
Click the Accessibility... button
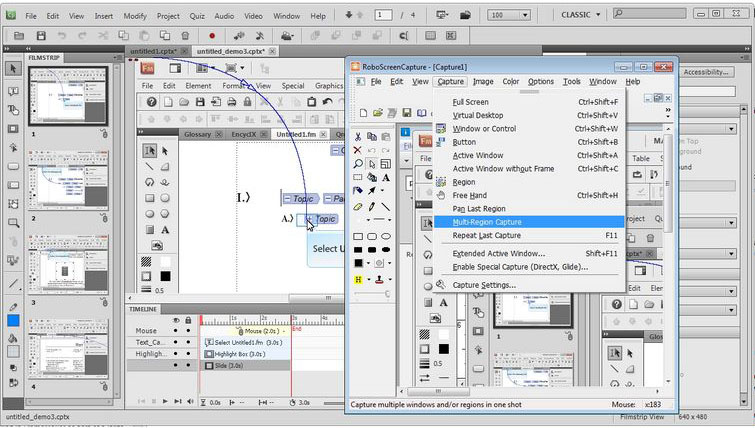point(706,72)
